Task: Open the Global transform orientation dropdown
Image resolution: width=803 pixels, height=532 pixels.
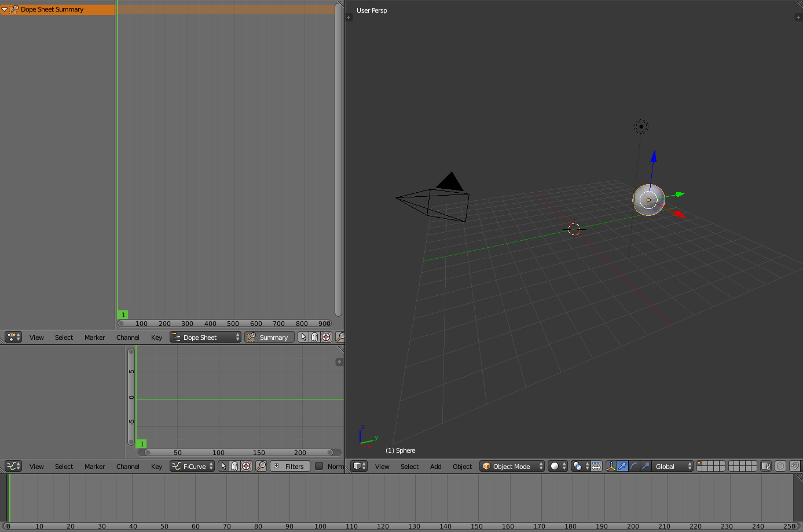Action: [672, 466]
